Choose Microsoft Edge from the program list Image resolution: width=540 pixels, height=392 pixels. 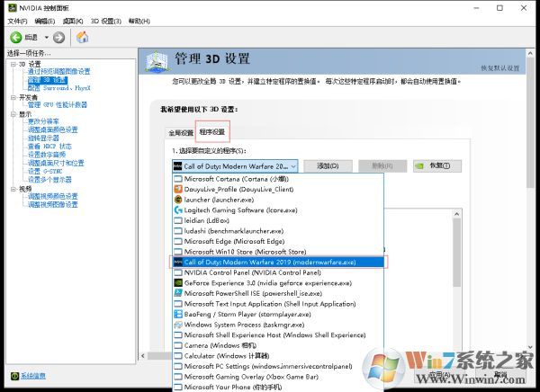[x=278, y=241]
